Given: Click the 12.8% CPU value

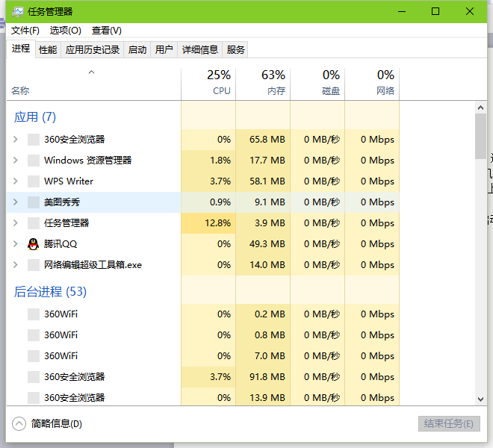Looking at the screenshot, I should pos(218,223).
